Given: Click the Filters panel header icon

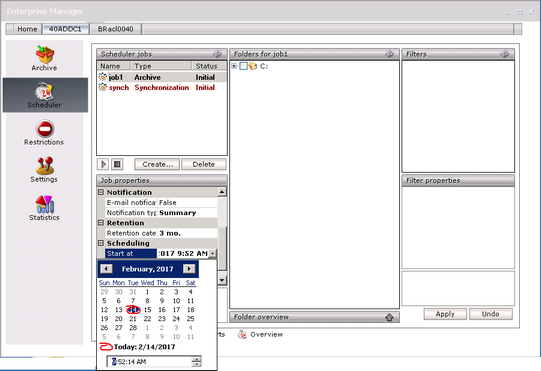Looking at the screenshot, I should [505, 54].
